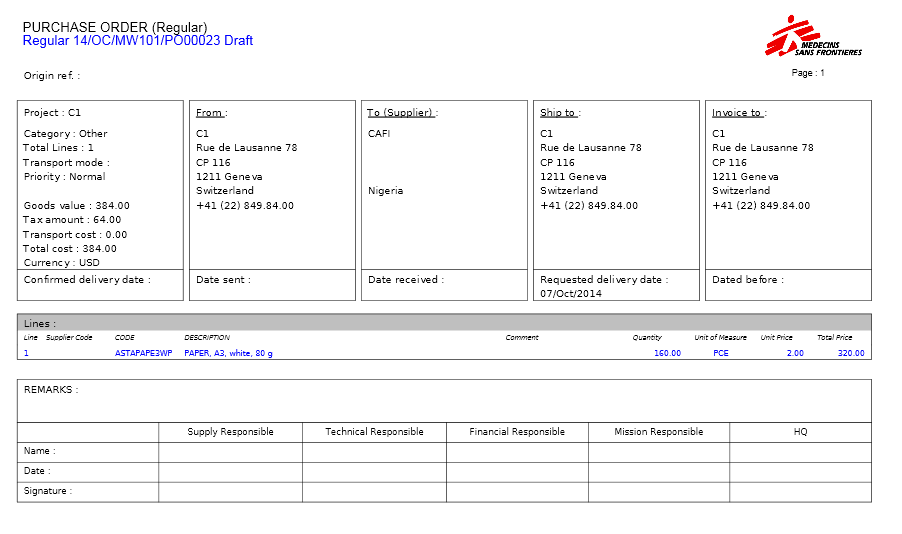Image resolution: width=902 pixels, height=534 pixels.
Task: Click the line total price 320.00
Action: [x=851, y=353]
